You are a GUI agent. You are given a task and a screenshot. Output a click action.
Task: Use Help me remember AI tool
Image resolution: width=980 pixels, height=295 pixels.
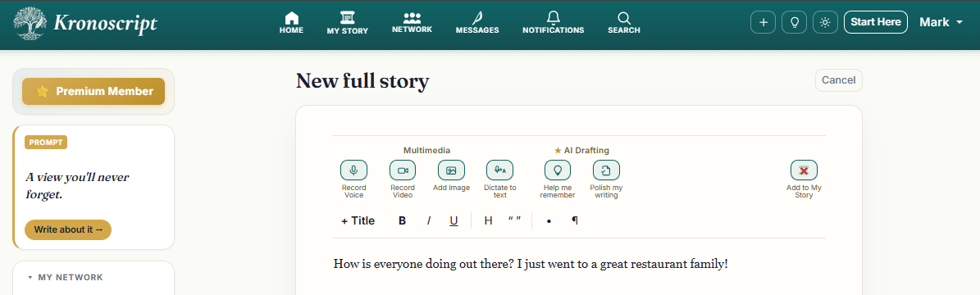(558, 170)
